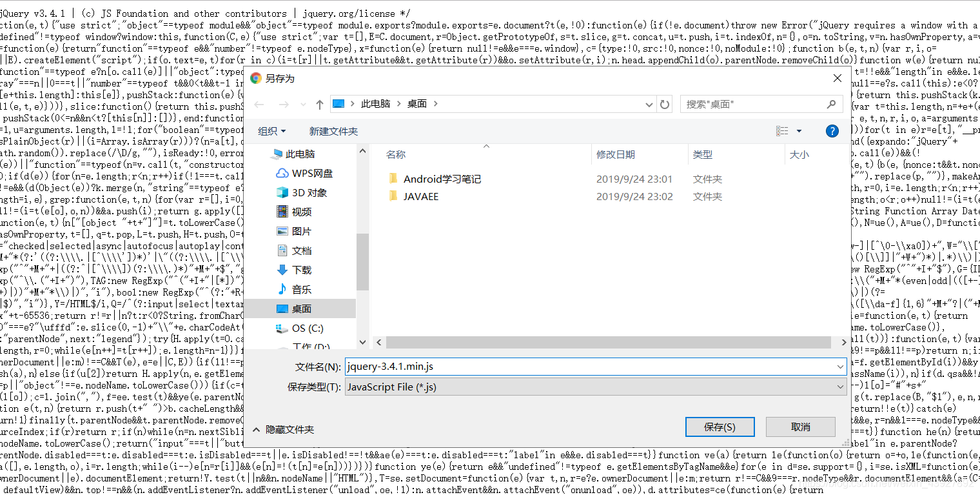980x495 pixels.
Task: Click 新建文件夹 button
Action: click(333, 131)
